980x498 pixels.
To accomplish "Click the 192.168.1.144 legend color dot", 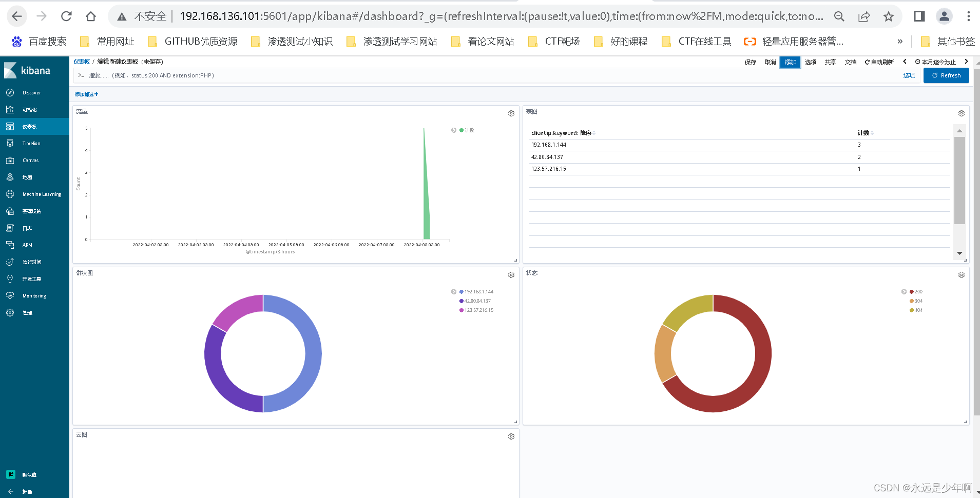I will coord(462,292).
